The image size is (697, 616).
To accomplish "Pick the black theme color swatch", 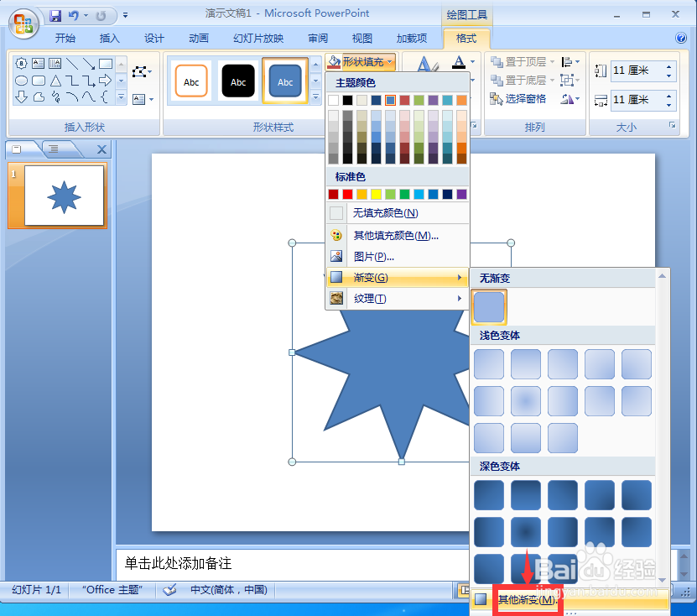I will tap(347, 100).
